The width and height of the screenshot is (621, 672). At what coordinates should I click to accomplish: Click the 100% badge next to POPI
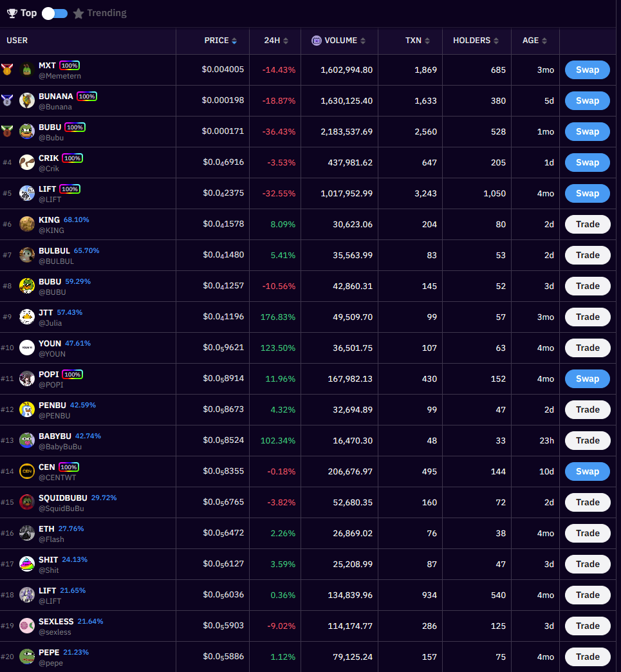coord(72,374)
